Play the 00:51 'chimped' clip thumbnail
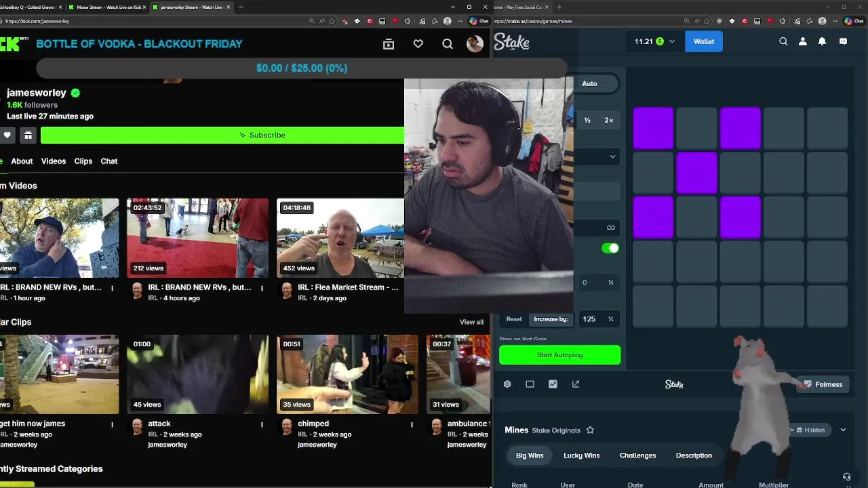The height and width of the screenshot is (488, 868). click(x=347, y=374)
